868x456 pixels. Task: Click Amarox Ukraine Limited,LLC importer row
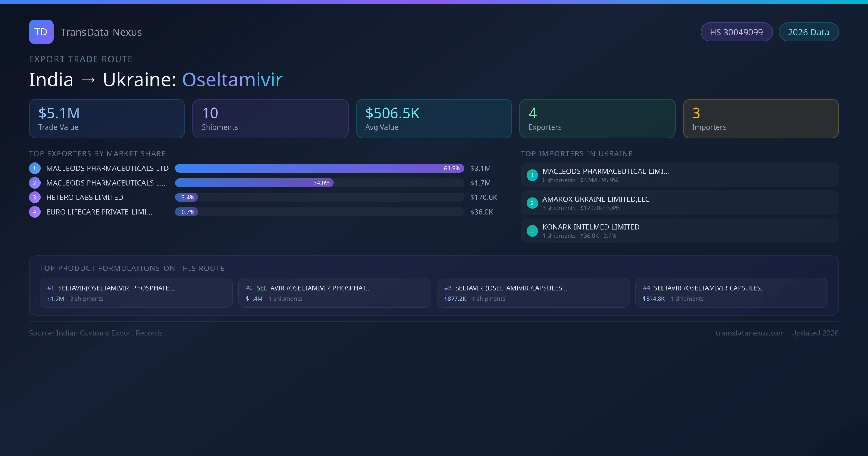(x=679, y=203)
